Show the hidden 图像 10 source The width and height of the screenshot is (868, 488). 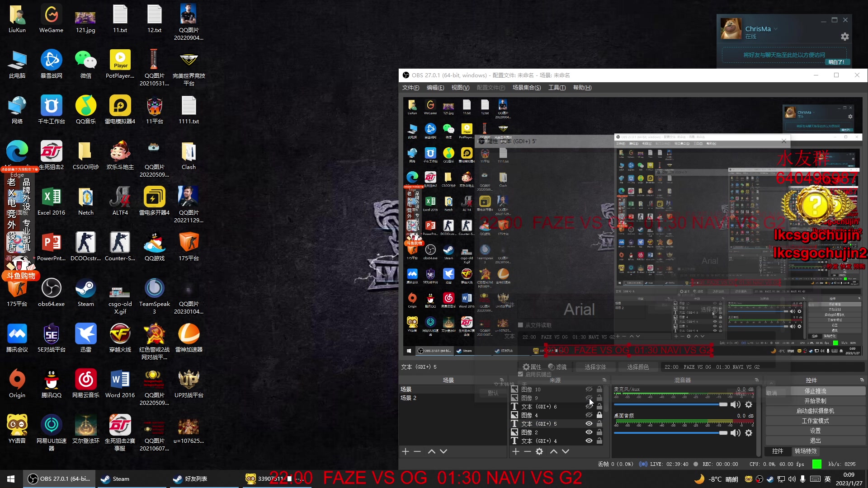[x=589, y=389]
